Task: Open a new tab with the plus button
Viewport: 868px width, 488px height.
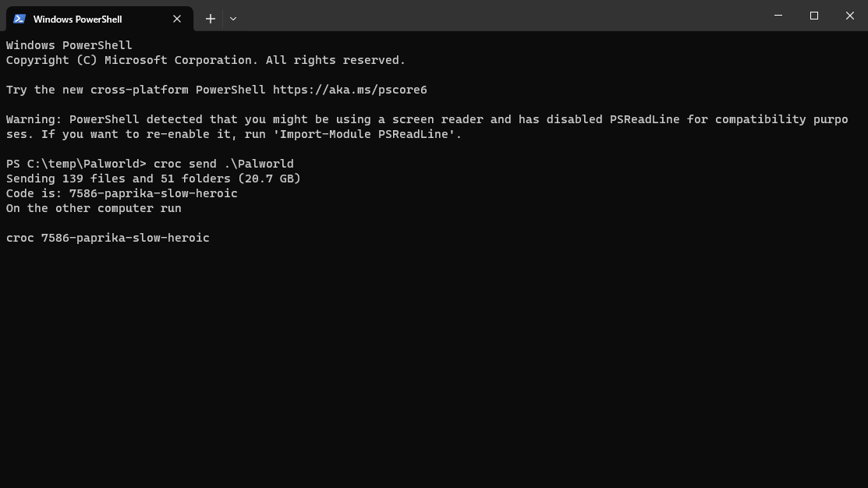Action: tap(211, 19)
